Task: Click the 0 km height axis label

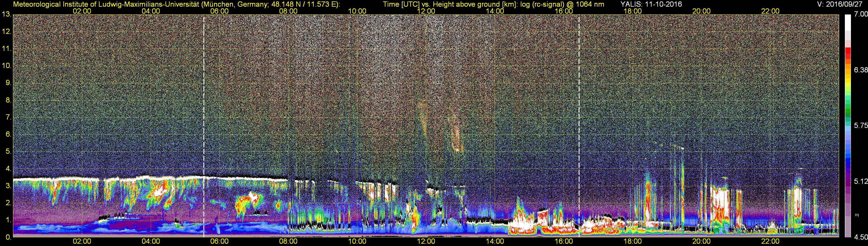Action: pos(8,237)
